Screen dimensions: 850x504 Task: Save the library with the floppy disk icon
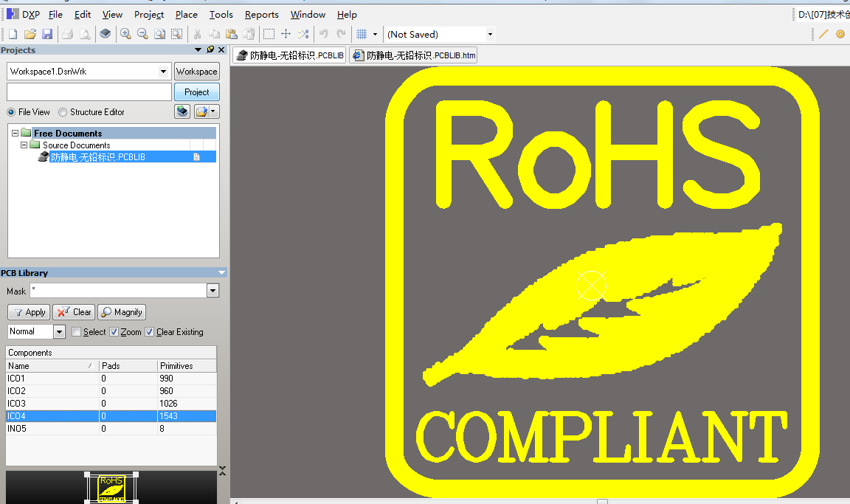coord(47,34)
